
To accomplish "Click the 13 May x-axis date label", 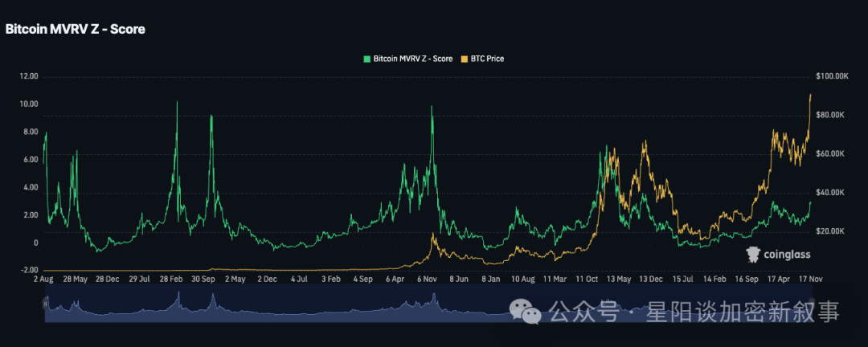I will [617, 279].
